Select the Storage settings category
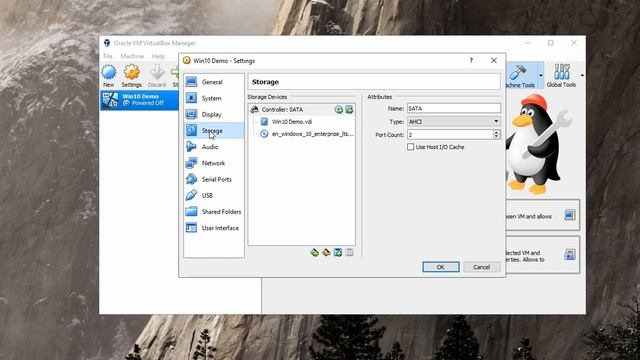This screenshot has width=640, height=360. 214,131
